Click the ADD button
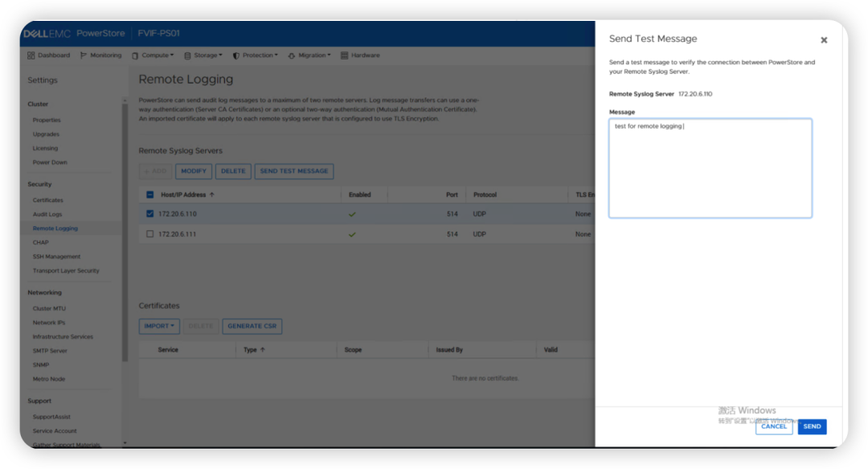Image resolution: width=868 pixels, height=469 pixels. click(x=156, y=171)
